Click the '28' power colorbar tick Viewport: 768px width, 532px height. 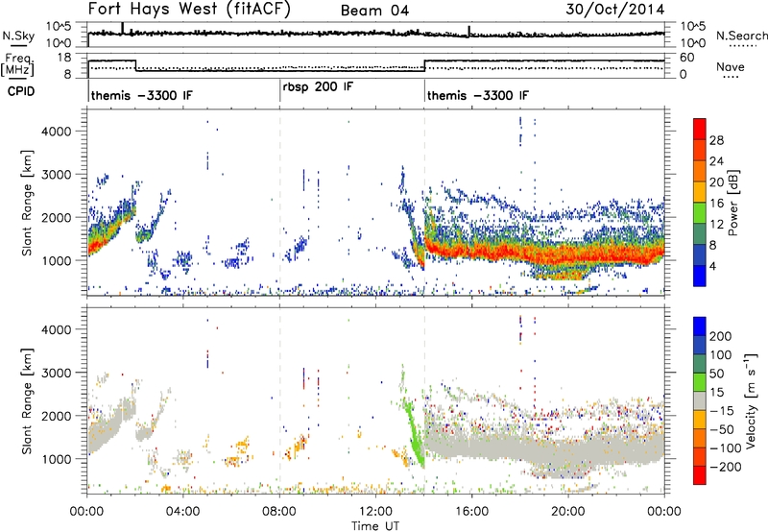[x=716, y=140]
